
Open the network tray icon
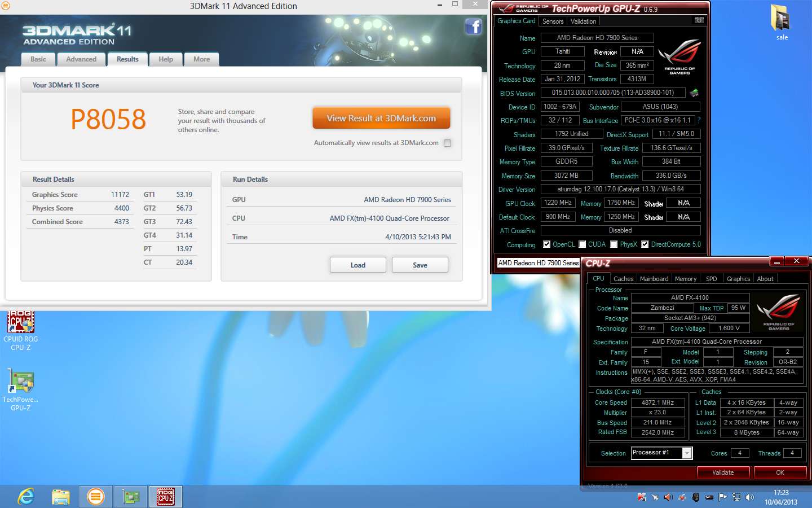(x=736, y=497)
